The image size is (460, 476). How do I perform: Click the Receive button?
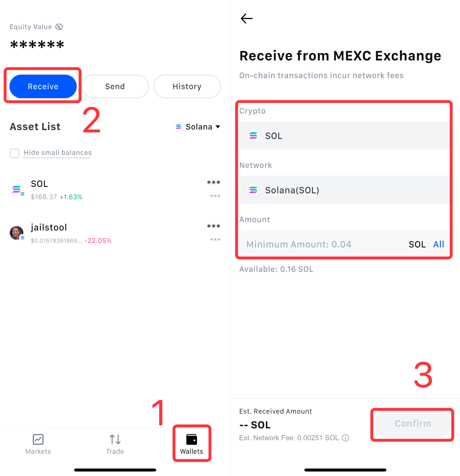(43, 87)
